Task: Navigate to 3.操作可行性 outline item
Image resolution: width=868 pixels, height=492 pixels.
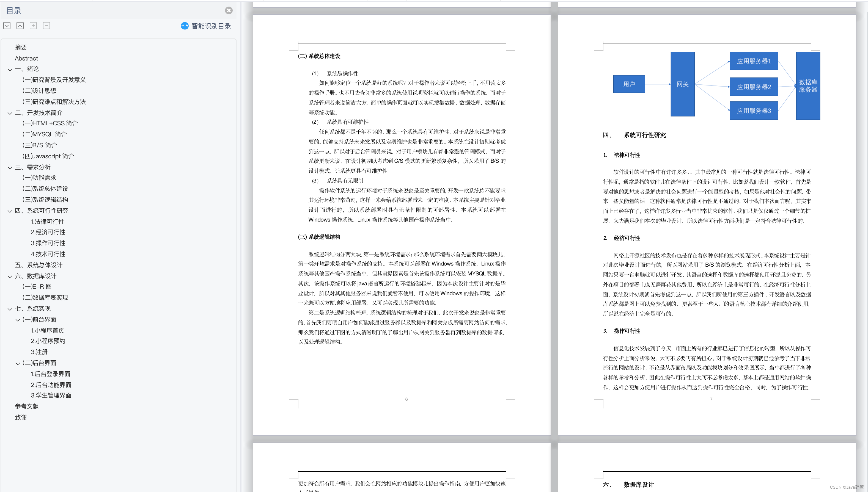Action: pos(48,243)
